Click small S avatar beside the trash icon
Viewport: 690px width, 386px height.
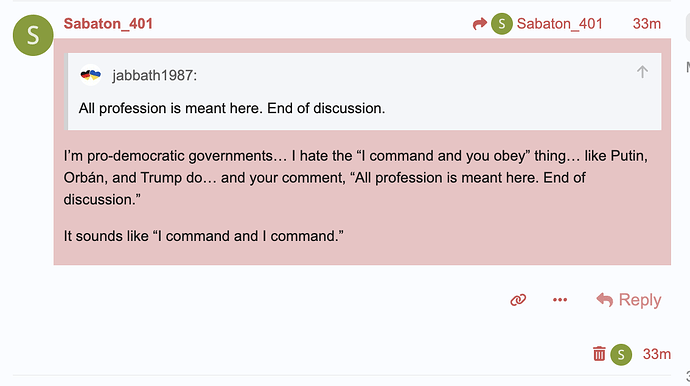click(621, 354)
